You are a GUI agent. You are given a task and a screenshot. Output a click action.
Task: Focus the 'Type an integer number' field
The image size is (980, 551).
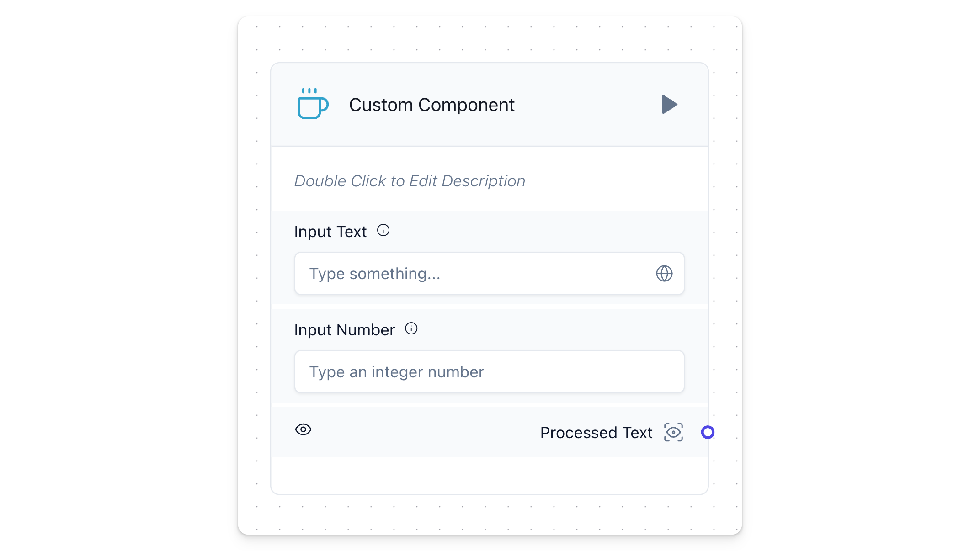click(x=489, y=372)
